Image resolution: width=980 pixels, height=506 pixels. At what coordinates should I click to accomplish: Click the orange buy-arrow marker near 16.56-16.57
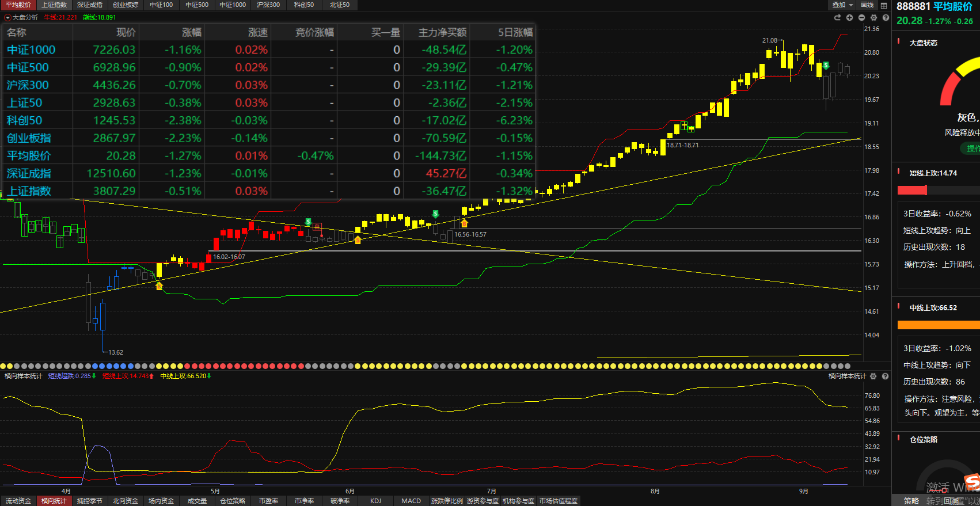click(464, 223)
